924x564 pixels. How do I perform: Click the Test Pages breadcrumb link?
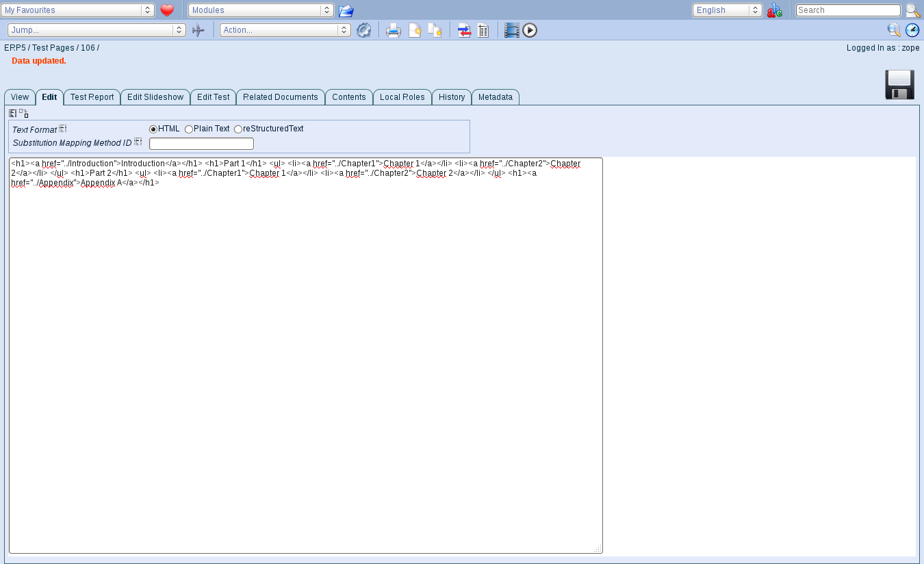click(53, 48)
